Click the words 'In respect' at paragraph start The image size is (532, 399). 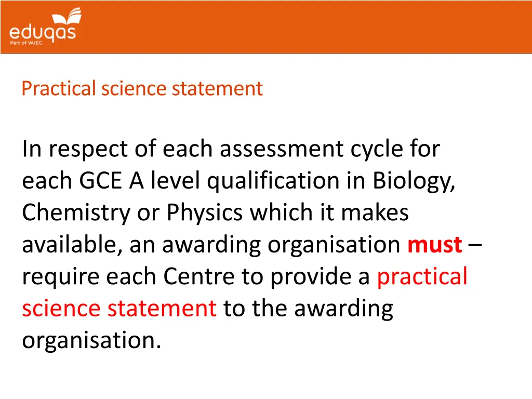[73, 149]
